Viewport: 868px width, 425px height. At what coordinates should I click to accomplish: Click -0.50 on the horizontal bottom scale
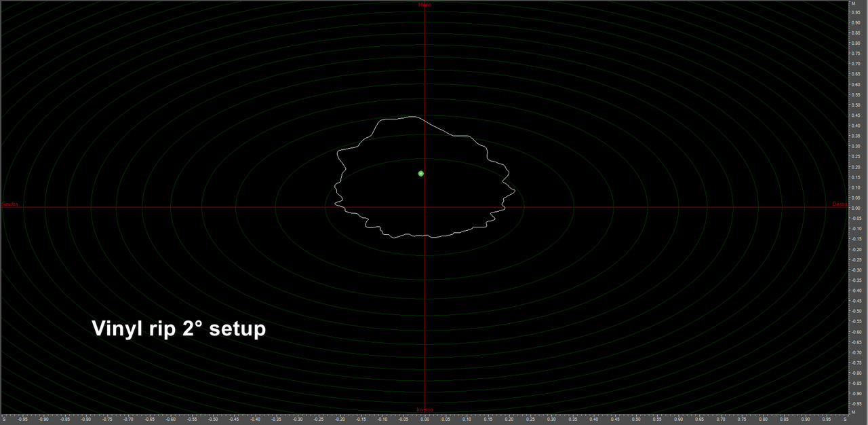(x=213, y=420)
